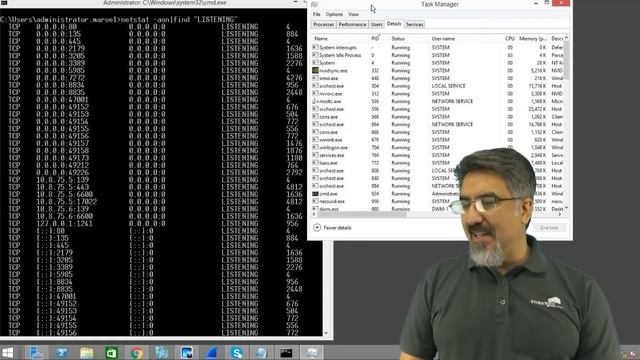Click down arrow of Task Manager scrollbar

point(566,208)
